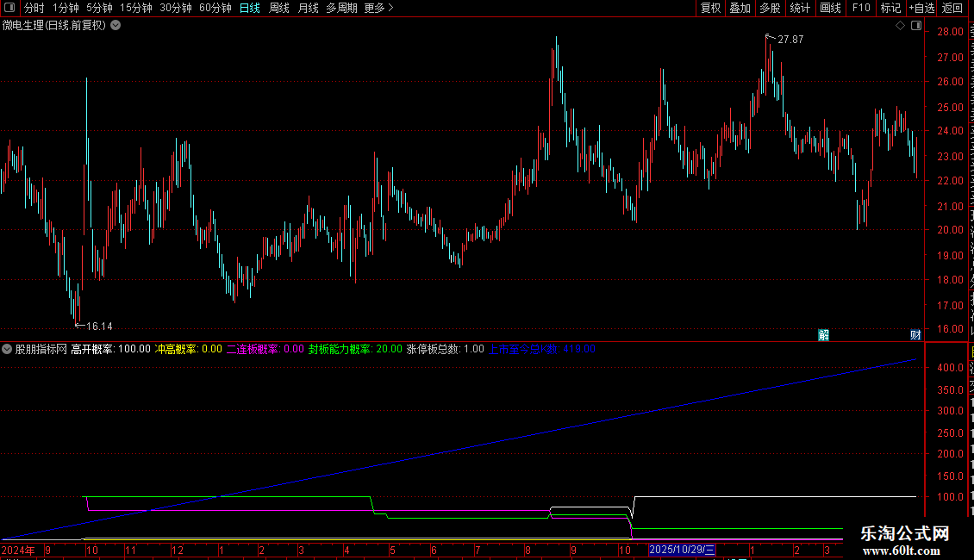
Task: Click the 二连板概率: 0.00 indicator value
Action: pyautogui.click(x=265, y=349)
